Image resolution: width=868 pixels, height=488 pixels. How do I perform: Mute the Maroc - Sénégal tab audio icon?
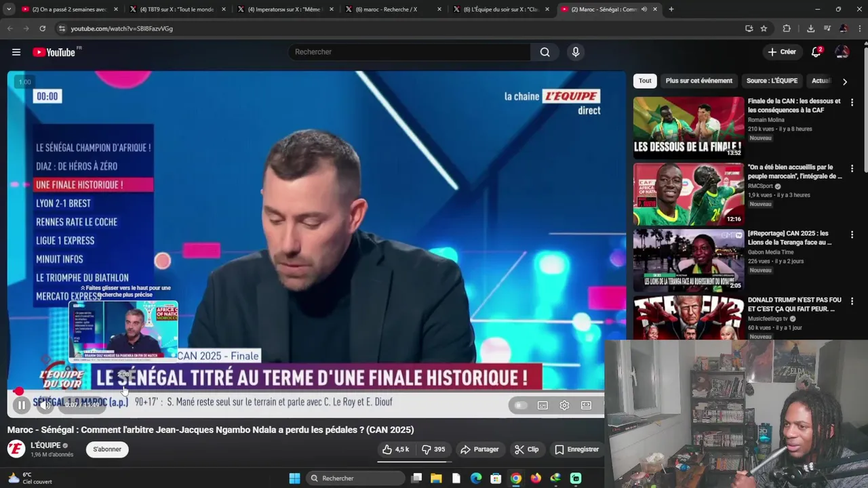click(x=644, y=9)
